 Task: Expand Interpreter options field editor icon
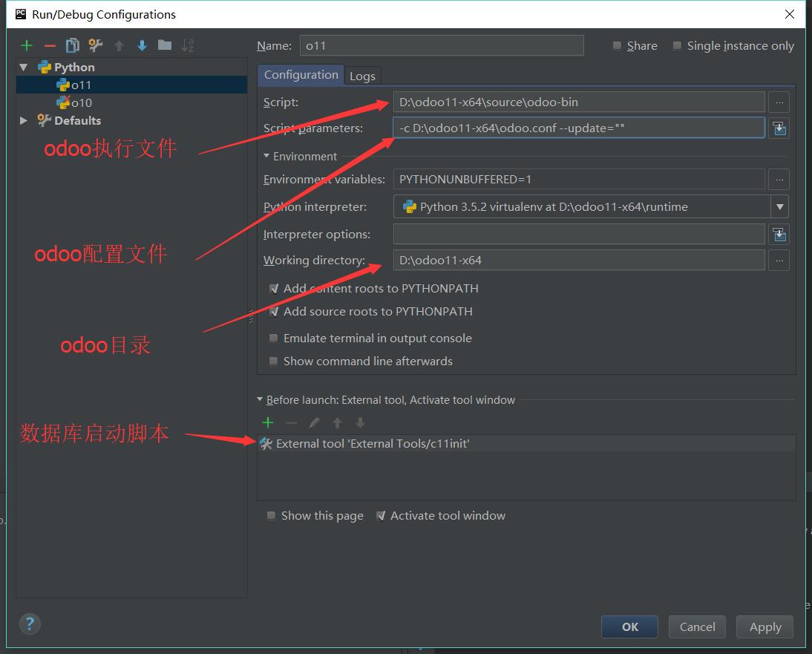[779, 234]
